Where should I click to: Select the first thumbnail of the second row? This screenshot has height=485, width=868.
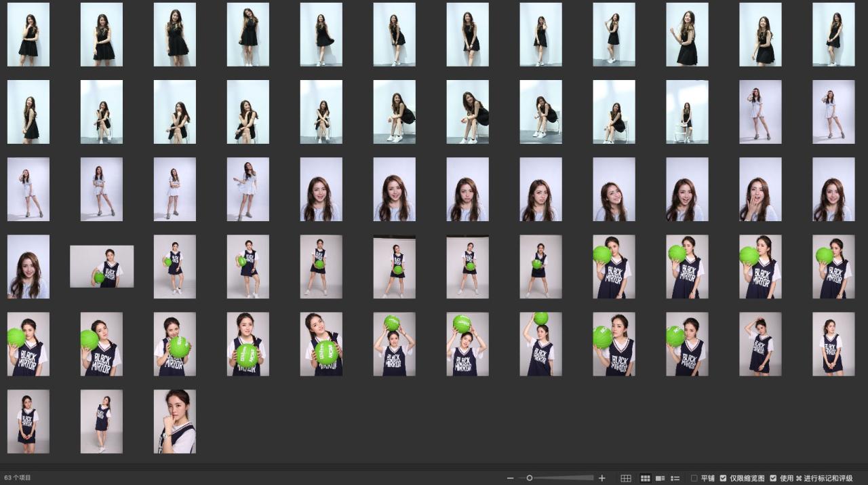click(x=28, y=112)
